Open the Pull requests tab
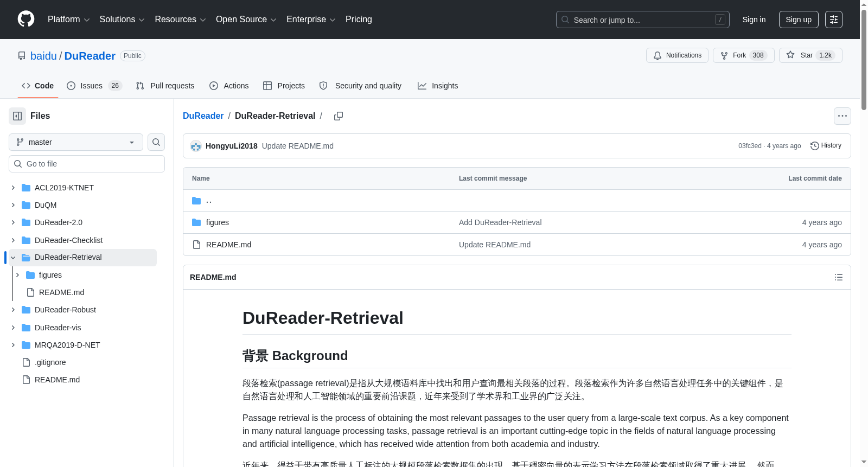Viewport: 868px width, 467px height. 165,86
